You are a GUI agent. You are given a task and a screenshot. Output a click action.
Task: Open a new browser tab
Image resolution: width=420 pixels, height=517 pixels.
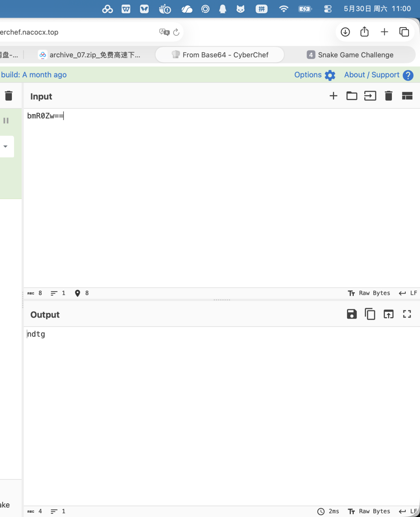pyautogui.click(x=384, y=32)
